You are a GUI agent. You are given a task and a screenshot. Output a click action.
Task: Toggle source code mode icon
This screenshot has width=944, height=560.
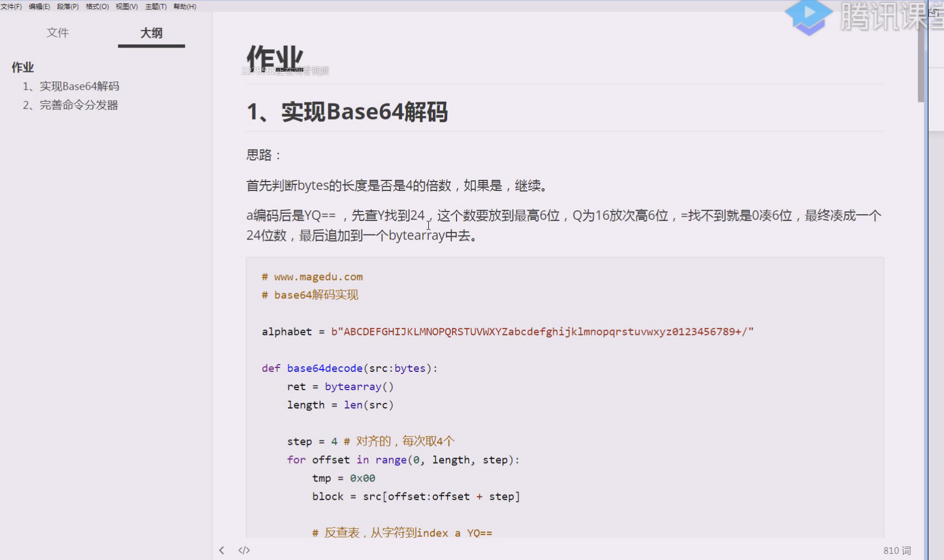pyautogui.click(x=244, y=550)
